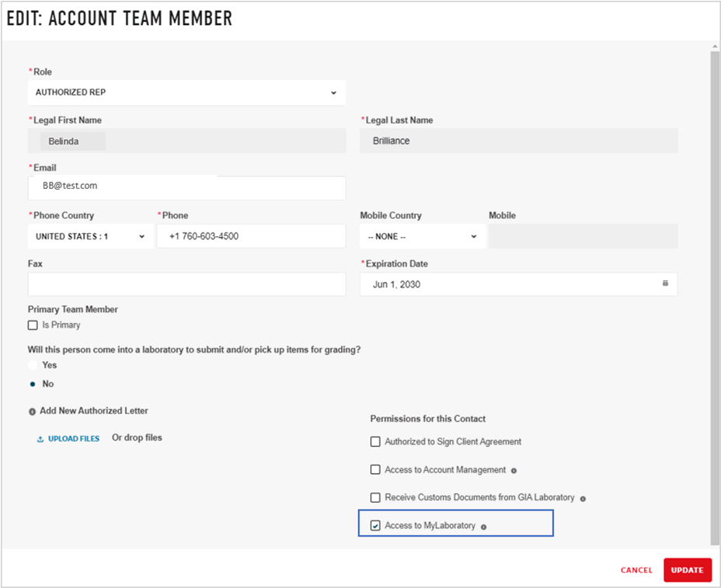
Task: Expand the Phone Country dropdown
Action: (x=90, y=236)
